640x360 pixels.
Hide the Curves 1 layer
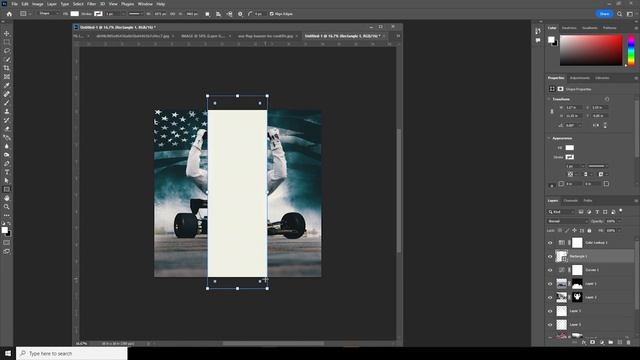coord(550,270)
